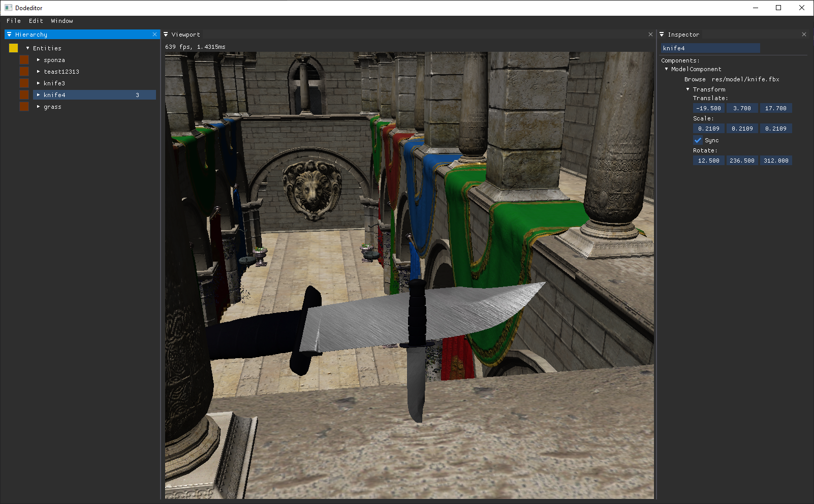This screenshot has height=504, width=814.
Task: Expand the knife4 entity node
Action: [x=38, y=95]
